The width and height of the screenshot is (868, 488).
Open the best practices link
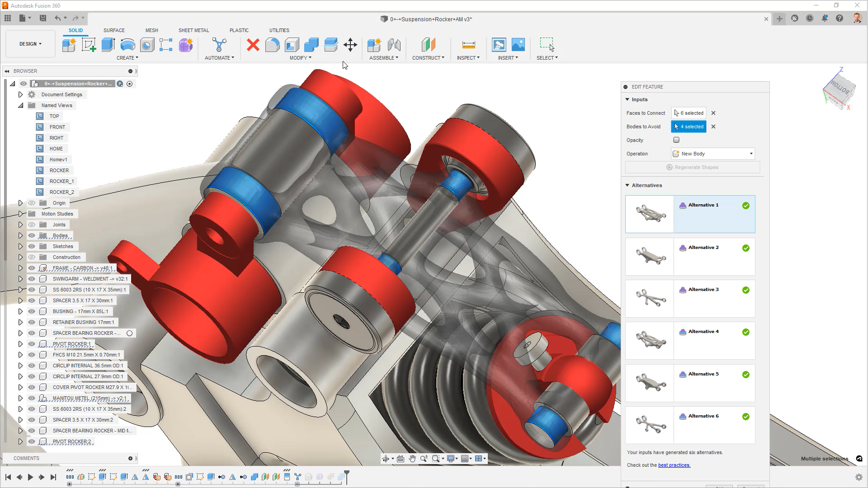tap(674, 465)
